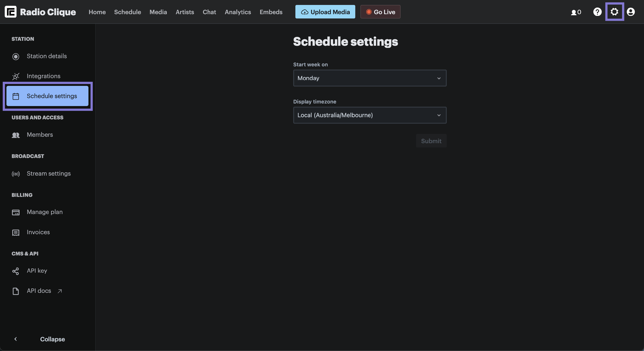Click the Stream settings broadcast icon

point(16,174)
